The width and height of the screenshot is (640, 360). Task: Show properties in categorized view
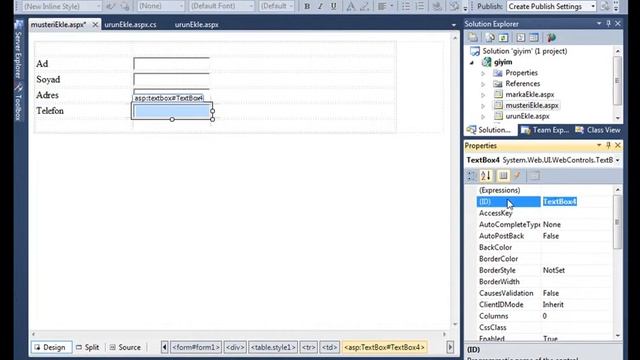tap(471, 176)
